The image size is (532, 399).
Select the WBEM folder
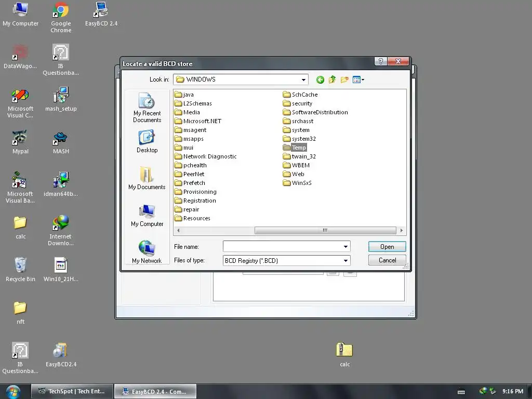point(296,165)
